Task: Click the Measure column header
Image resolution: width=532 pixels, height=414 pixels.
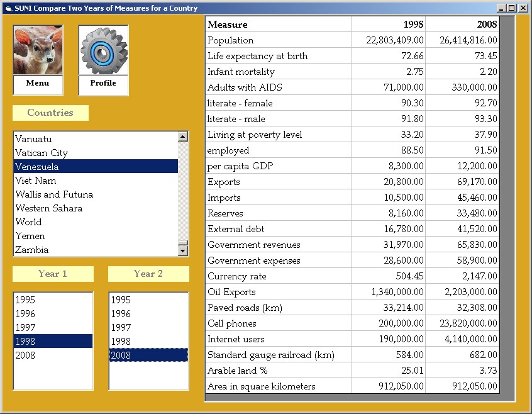Action: coord(278,25)
